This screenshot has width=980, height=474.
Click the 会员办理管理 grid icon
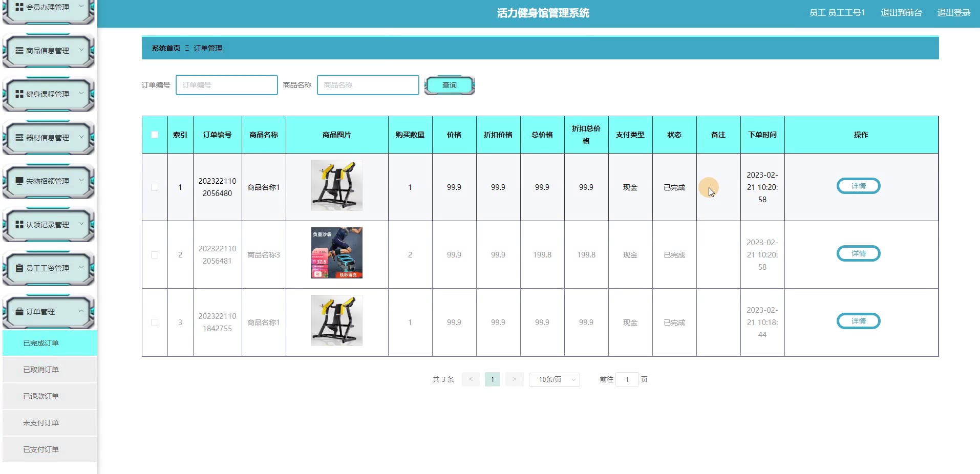pos(19,7)
